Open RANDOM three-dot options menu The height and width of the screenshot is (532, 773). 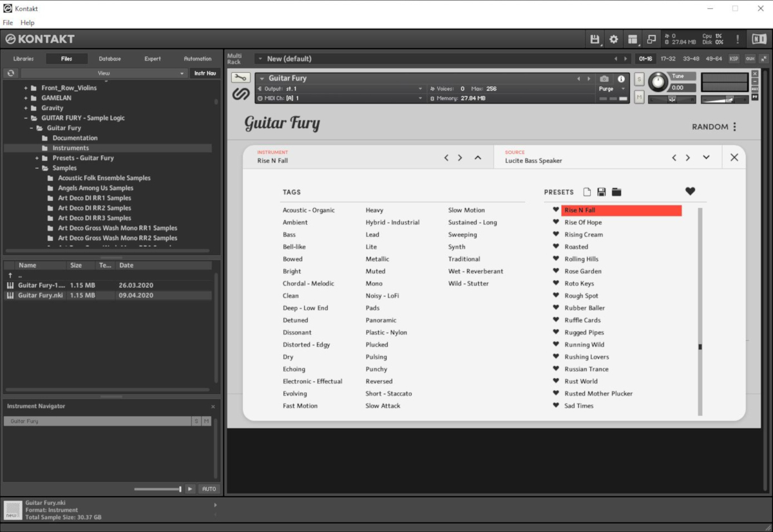pos(734,127)
